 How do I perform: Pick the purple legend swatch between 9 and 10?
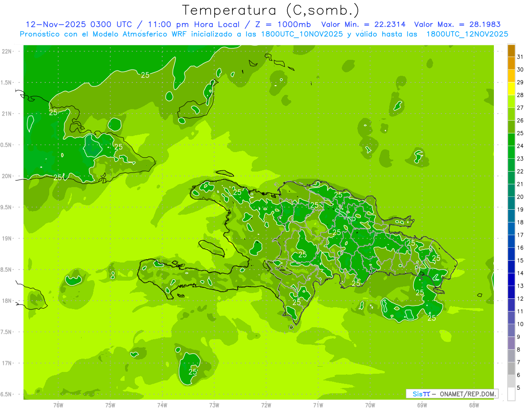(x=511, y=330)
